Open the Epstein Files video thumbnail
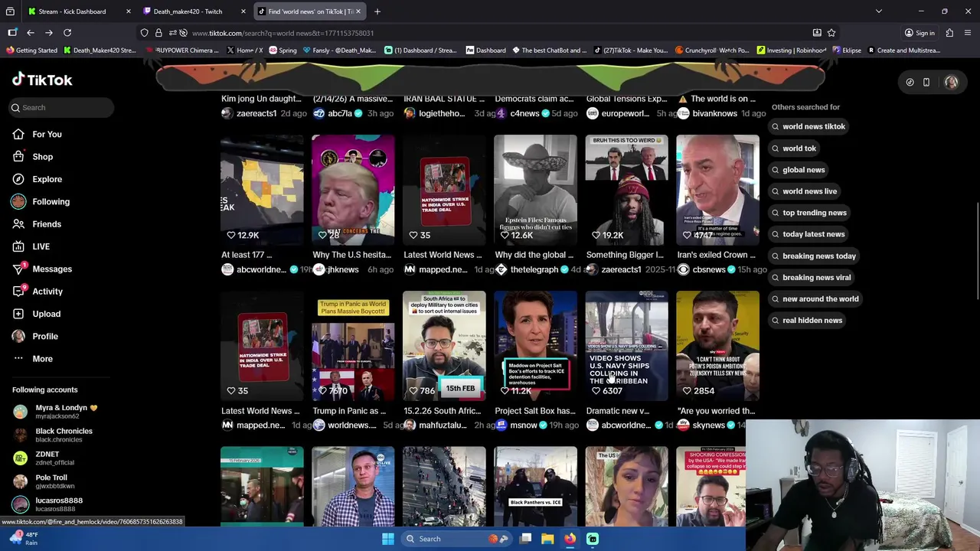The height and width of the screenshot is (551, 980). coord(535,190)
